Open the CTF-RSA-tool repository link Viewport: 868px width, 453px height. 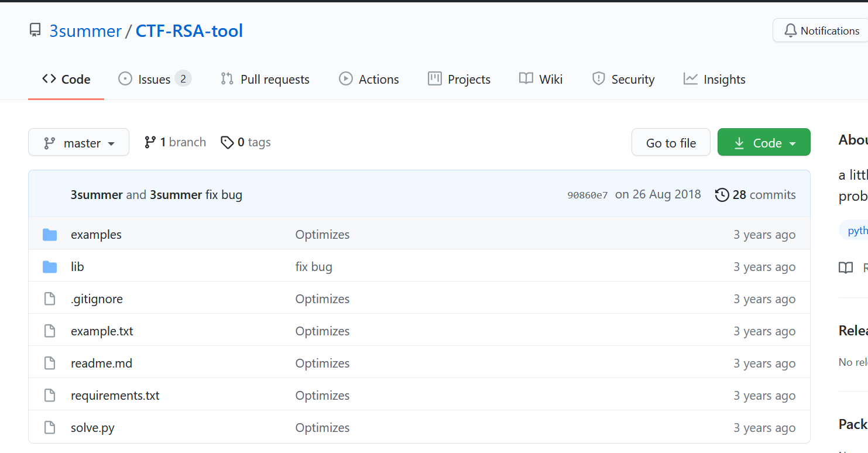click(189, 31)
